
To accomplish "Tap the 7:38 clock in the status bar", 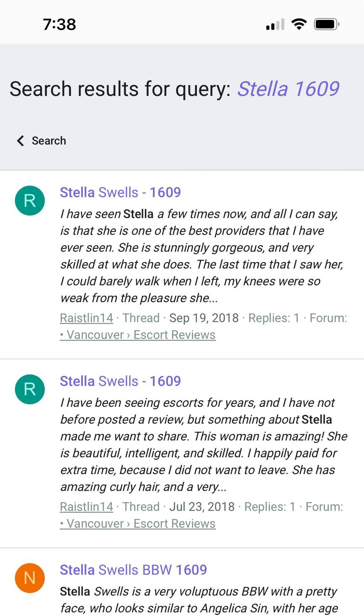I will tap(59, 25).
